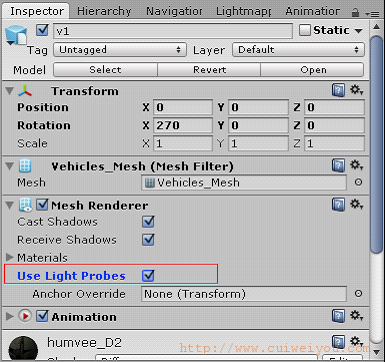
Task: Toggle the Inspector lock icon
Action: 355,13
